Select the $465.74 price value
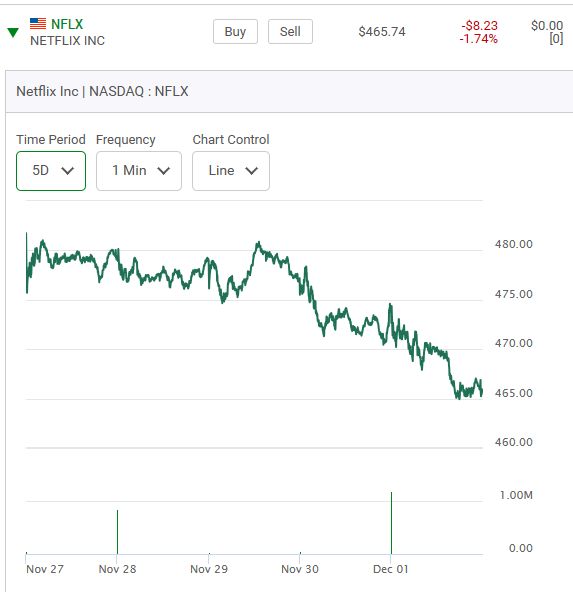Image resolution: width=573 pixels, height=592 pixels. tap(382, 32)
